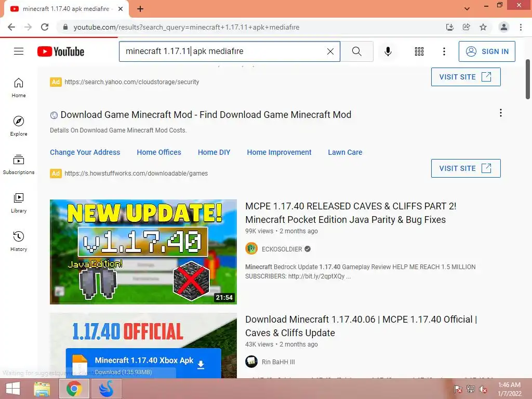Open Library in the sidebar
The height and width of the screenshot is (399, 532).
(19, 203)
